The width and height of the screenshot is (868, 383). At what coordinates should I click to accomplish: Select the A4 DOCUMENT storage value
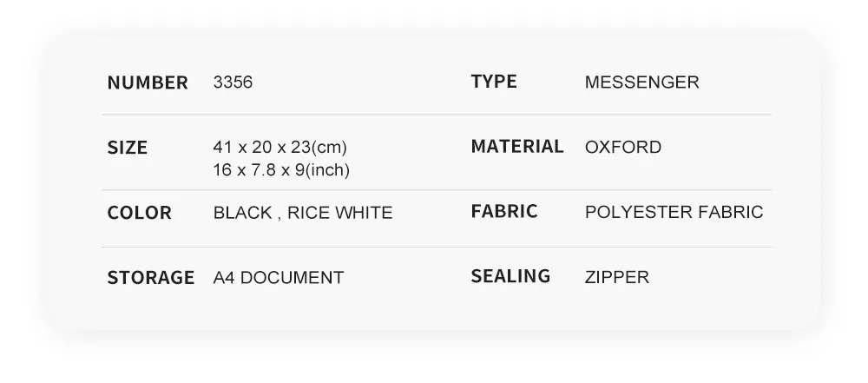coord(279,277)
